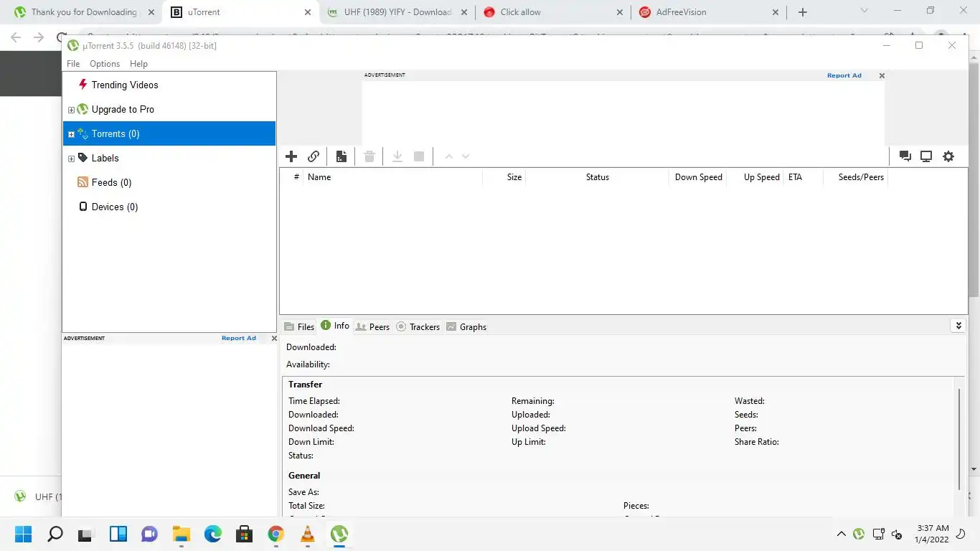Screen dimensions: 980x551
Task: Select Trending Videos in sidebar
Action: (x=125, y=85)
